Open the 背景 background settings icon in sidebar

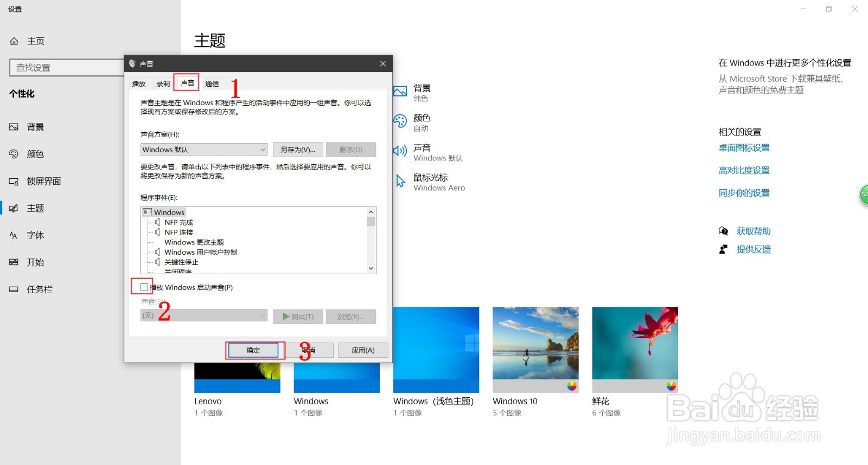click(14, 127)
